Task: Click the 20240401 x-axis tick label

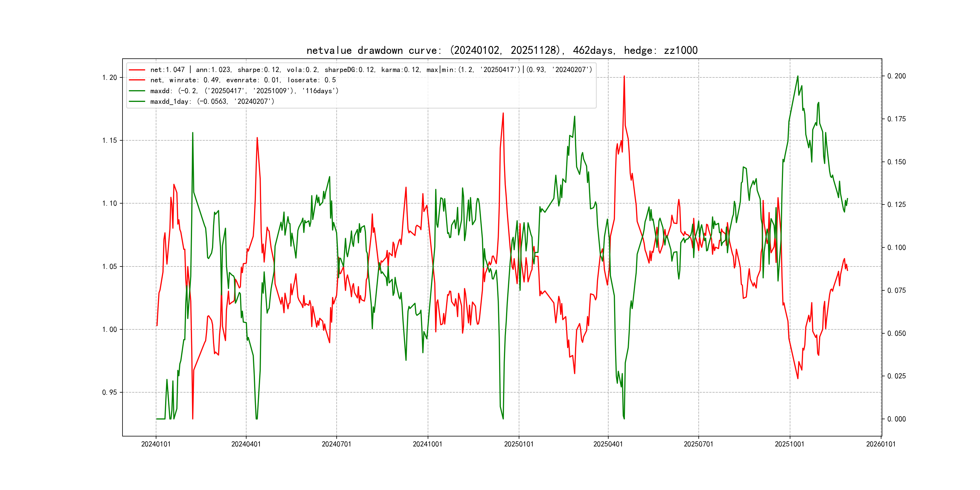Action: point(246,444)
